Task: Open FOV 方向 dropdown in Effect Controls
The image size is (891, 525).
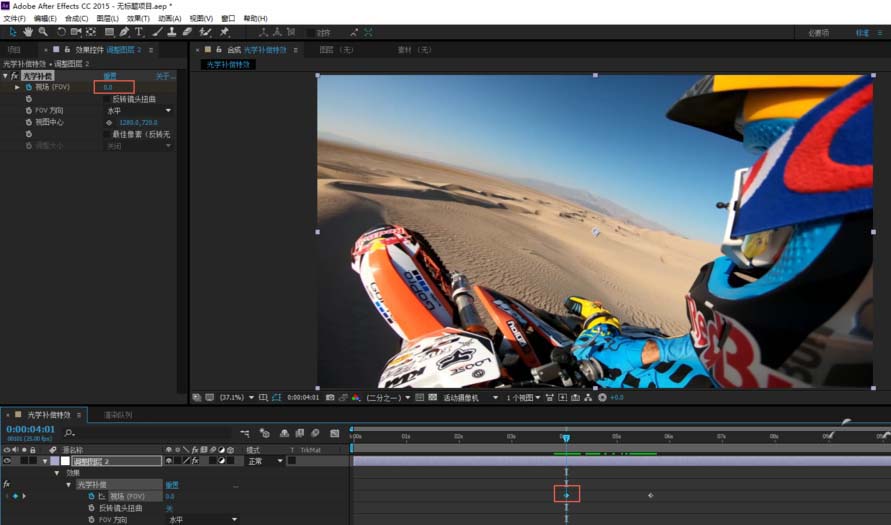Action: pyautogui.click(x=139, y=110)
